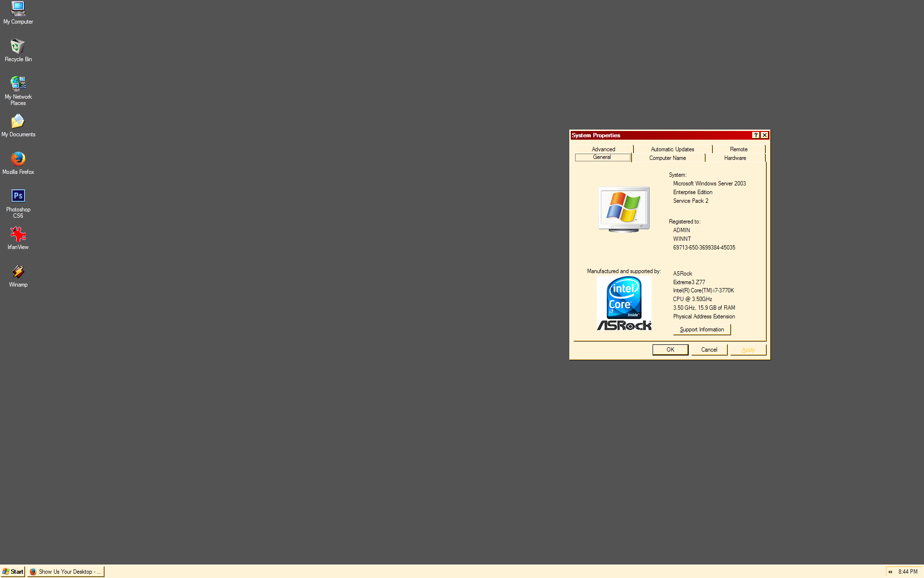The width and height of the screenshot is (924, 578).
Task: Click the Cancel button
Action: (709, 350)
